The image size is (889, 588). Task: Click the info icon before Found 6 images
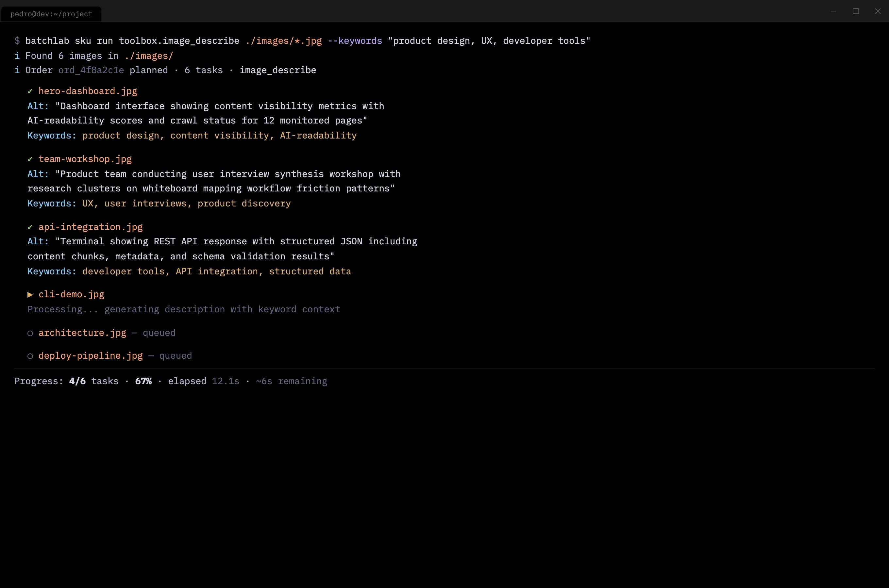click(16, 56)
